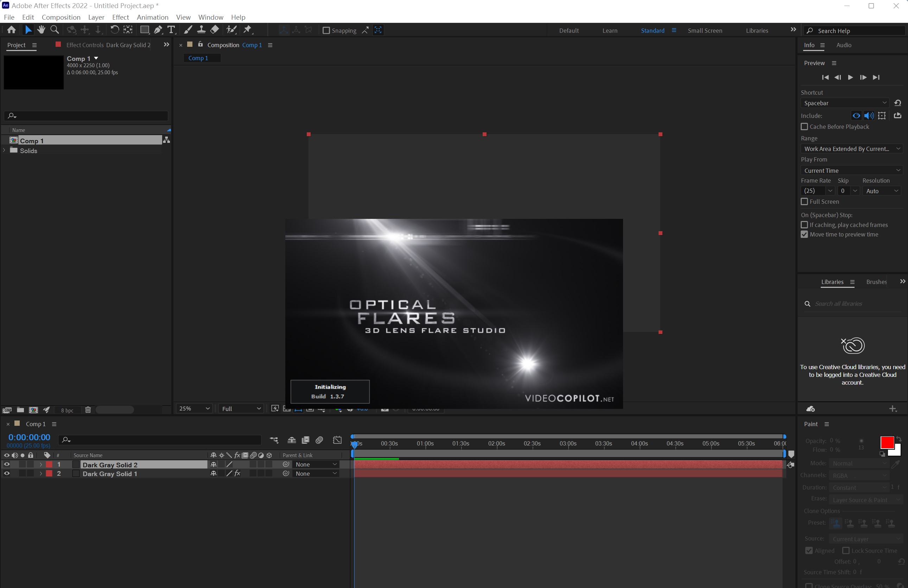This screenshot has width=908, height=588.
Task: Select the Eraser tool
Action: point(215,30)
